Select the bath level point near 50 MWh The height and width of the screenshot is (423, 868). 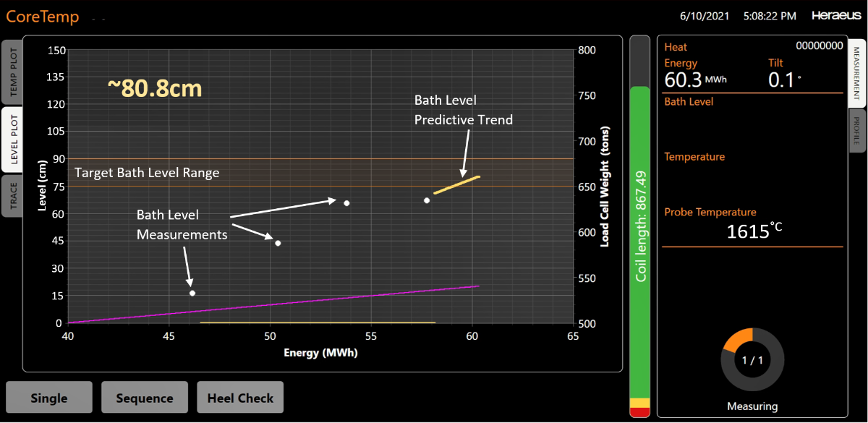point(278,243)
